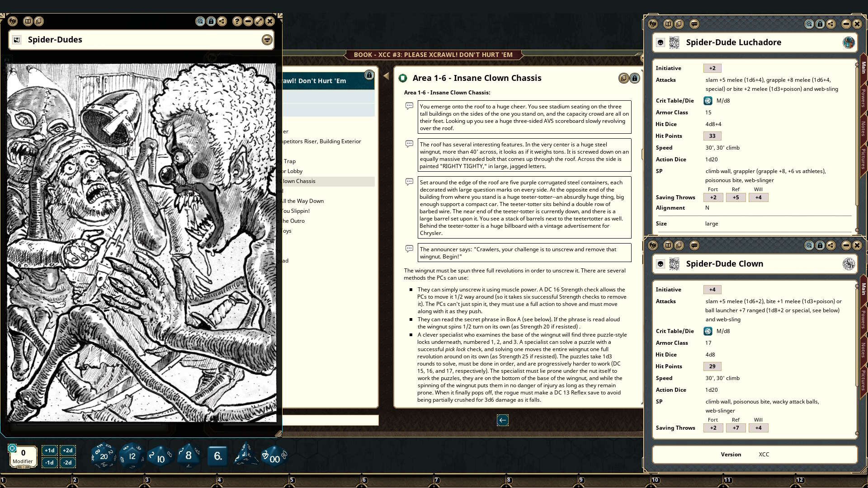Click the zoom icon in the Spider-Dudes window
Viewport: 868px width, 488px height.
click(200, 21)
